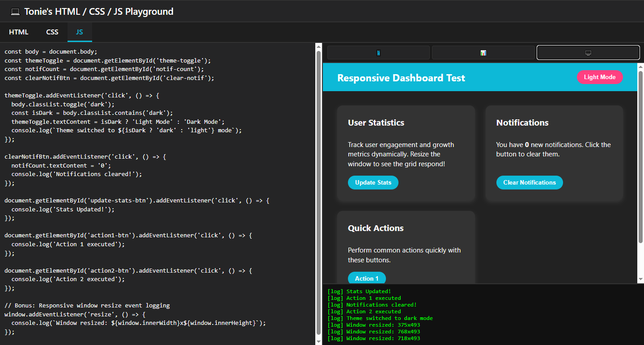Click the "You have 0 new notifications" text
The width and height of the screenshot is (644, 345).
tap(554, 149)
